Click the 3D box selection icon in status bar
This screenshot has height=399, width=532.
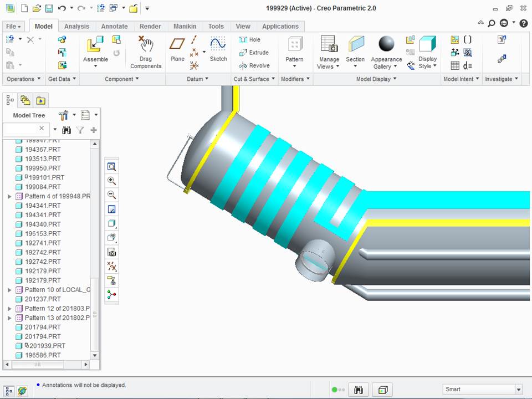click(x=383, y=390)
